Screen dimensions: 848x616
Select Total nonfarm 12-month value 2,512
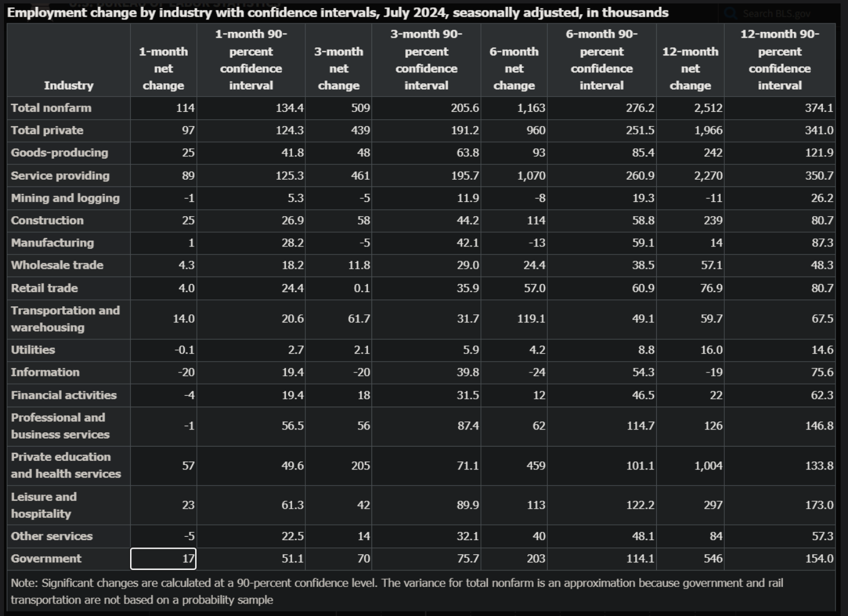(x=708, y=108)
